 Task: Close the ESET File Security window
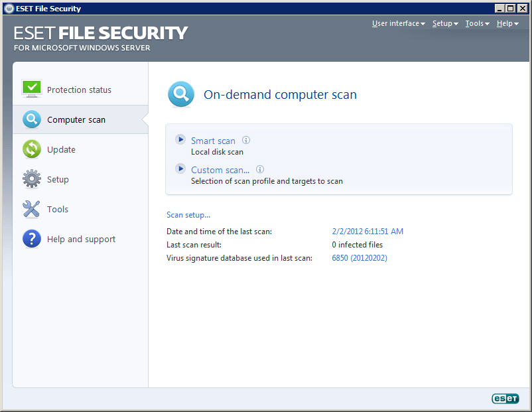pyautogui.click(x=522, y=9)
